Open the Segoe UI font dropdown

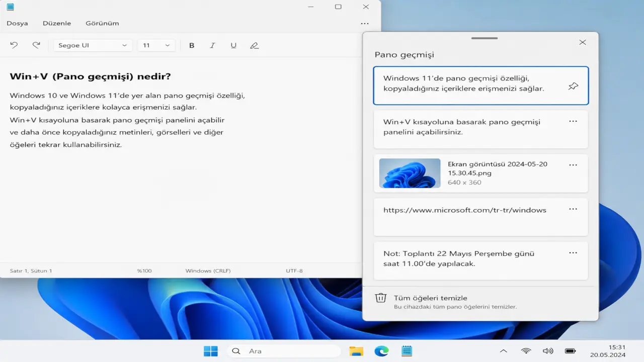93,45
